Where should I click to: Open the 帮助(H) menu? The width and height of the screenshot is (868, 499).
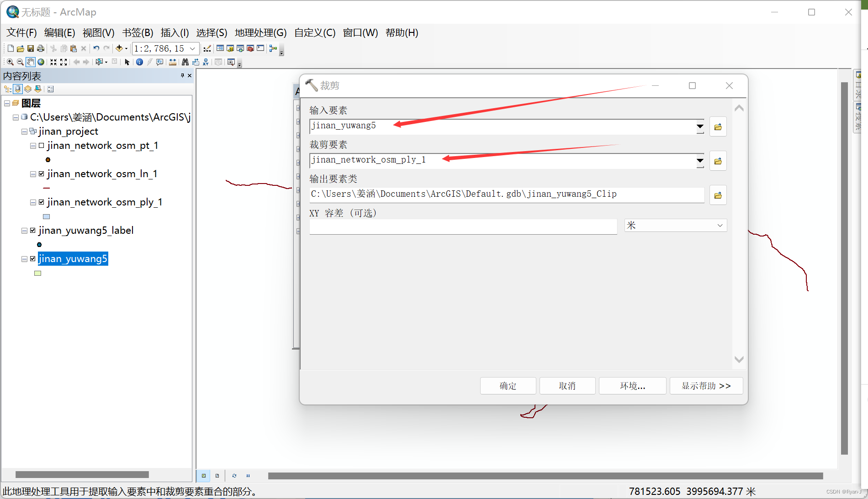(402, 33)
